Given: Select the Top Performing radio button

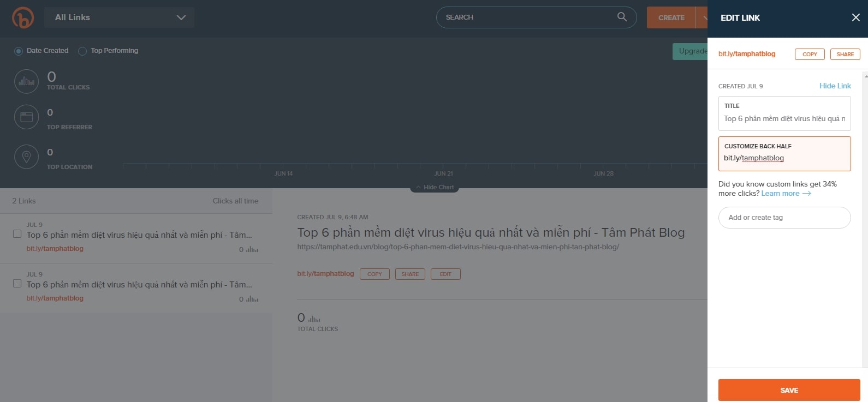Looking at the screenshot, I should click(x=82, y=51).
